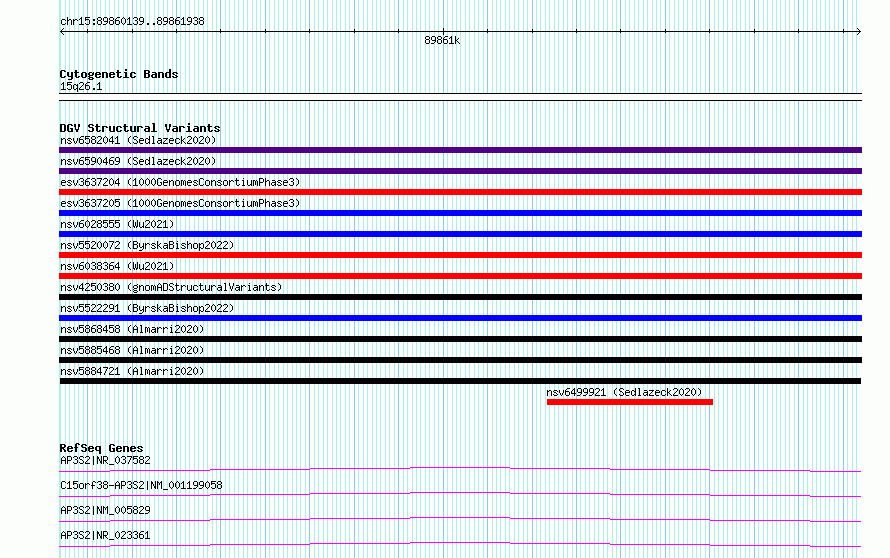This screenshot has width=890, height=558.
Task: Open the nsv5884721 (Almarri2020) variant label
Action: [x=132, y=371]
